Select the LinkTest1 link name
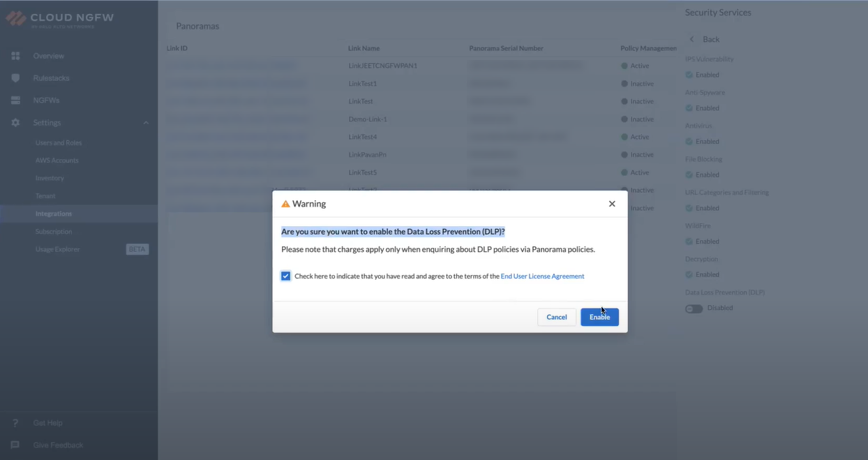Screen dimensions: 868x460 coord(363,84)
